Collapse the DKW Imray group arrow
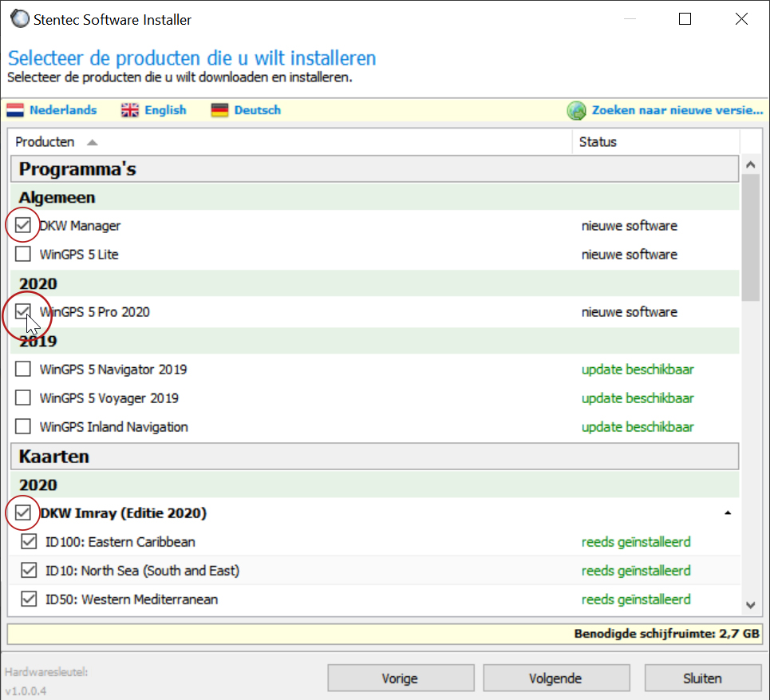This screenshot has width=770, height=700. 728,513
